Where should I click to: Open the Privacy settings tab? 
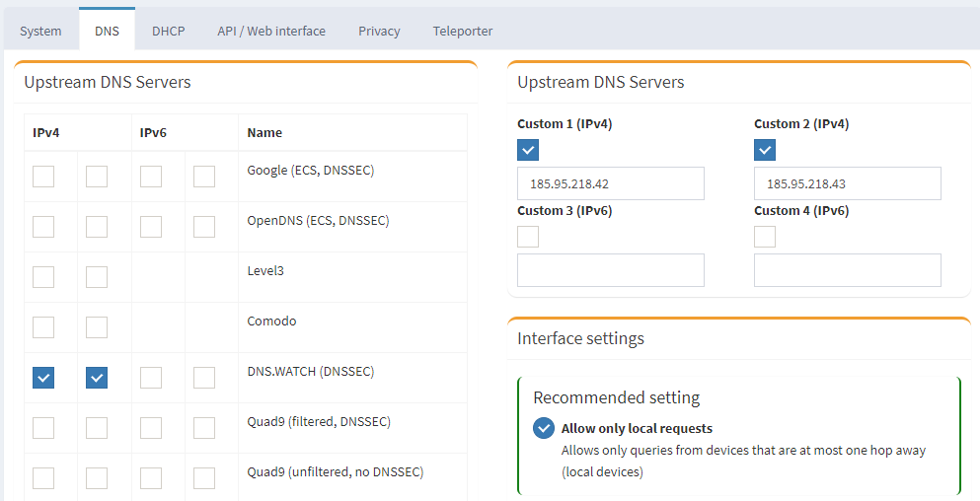[379, 31]
